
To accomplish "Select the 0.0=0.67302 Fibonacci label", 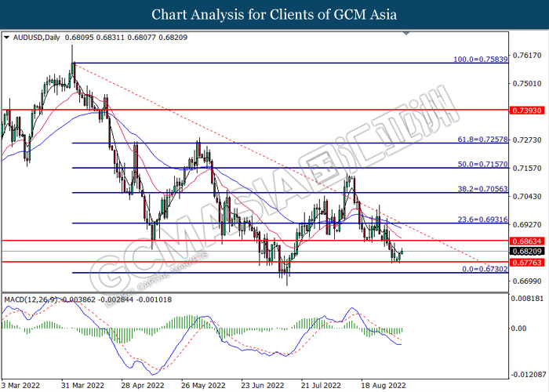I will [x=485, y=269].
